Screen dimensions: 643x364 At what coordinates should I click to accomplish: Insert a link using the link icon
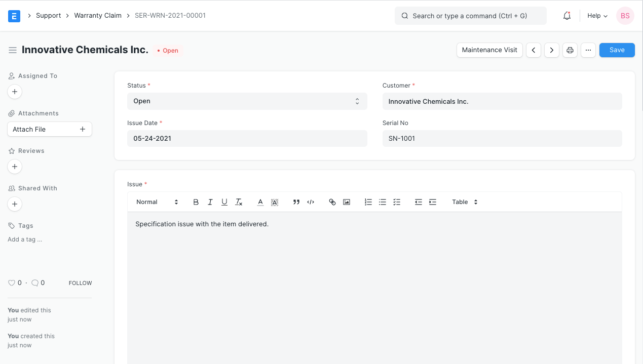tap(332, 202)
